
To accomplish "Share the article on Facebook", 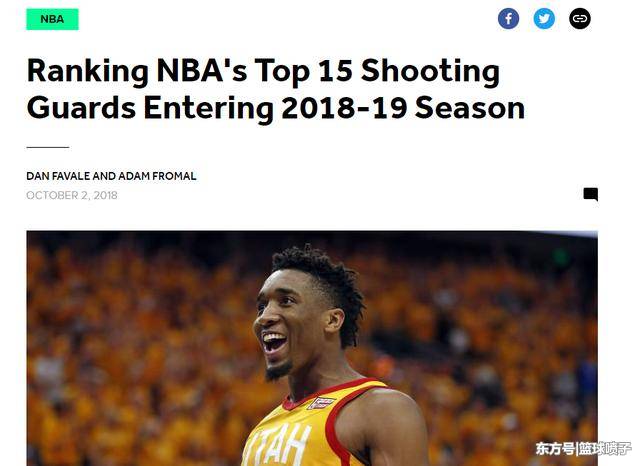I will pos(508,19).
